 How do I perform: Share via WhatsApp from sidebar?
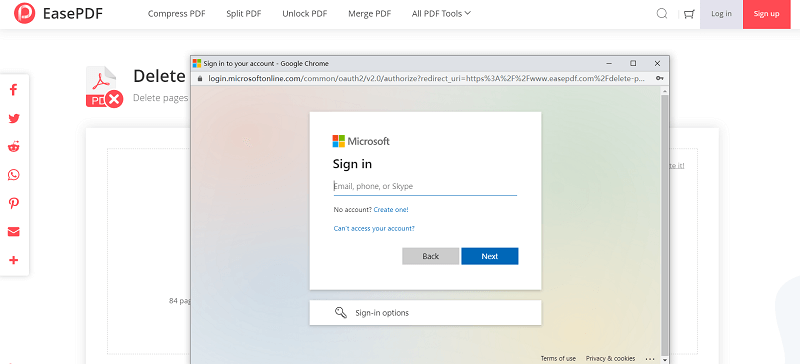(14, 175)
